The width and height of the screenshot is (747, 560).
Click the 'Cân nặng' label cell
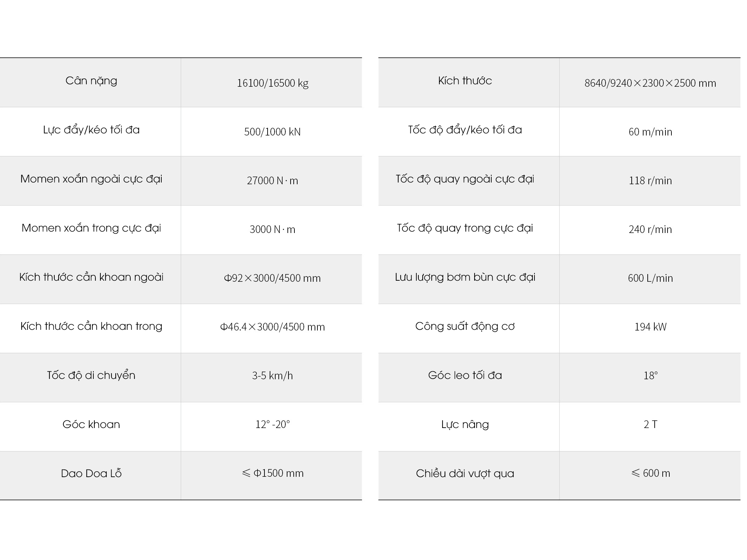click(x=91, y=81)
